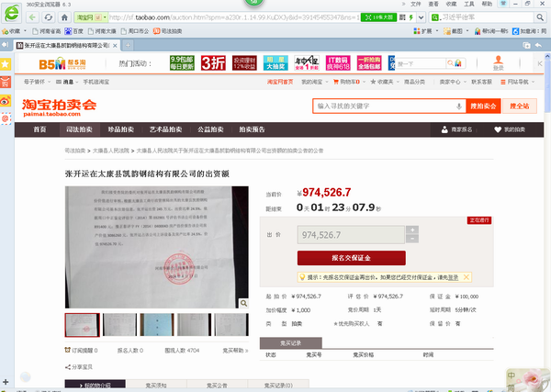
Task: Expand the 母子馈怀 account dropdown
Action: (50, 82)
